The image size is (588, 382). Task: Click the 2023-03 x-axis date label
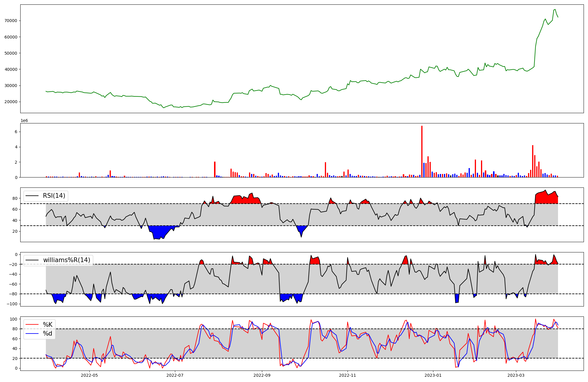pos(516,375)
